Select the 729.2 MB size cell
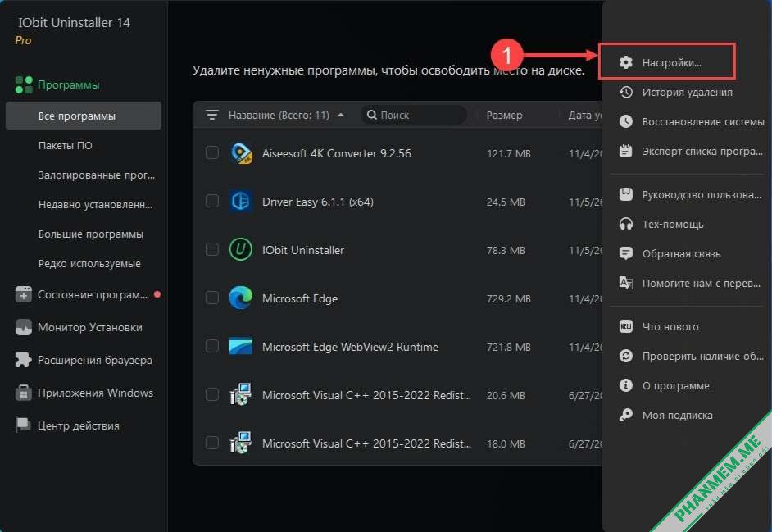772x532 pixels. [509, 298]
